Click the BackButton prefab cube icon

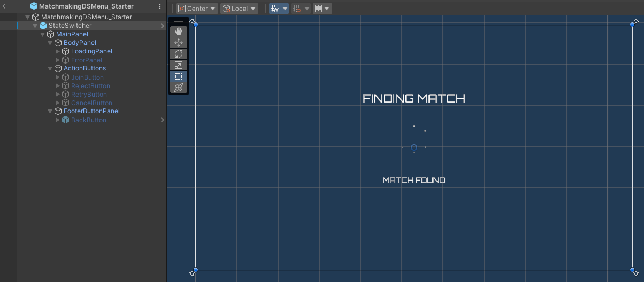66,120
